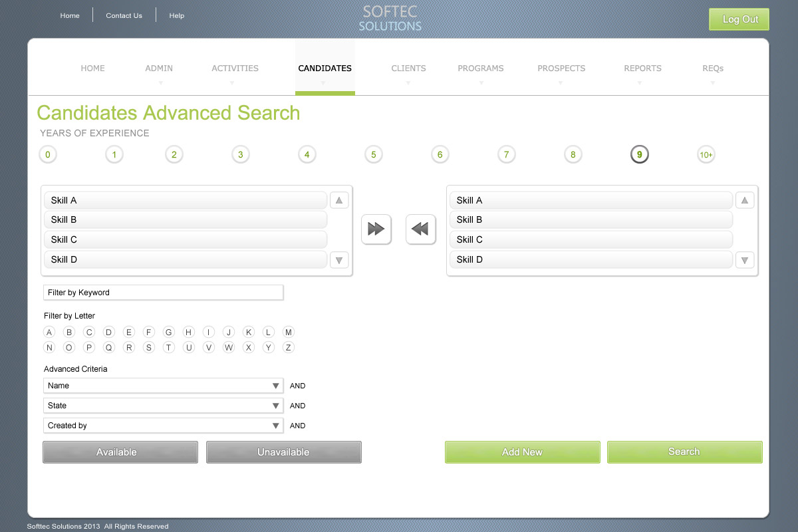Filter skills by letter M
Image resolution: width=798 pixels, height=532 pixels.
[x=288, y=332]
